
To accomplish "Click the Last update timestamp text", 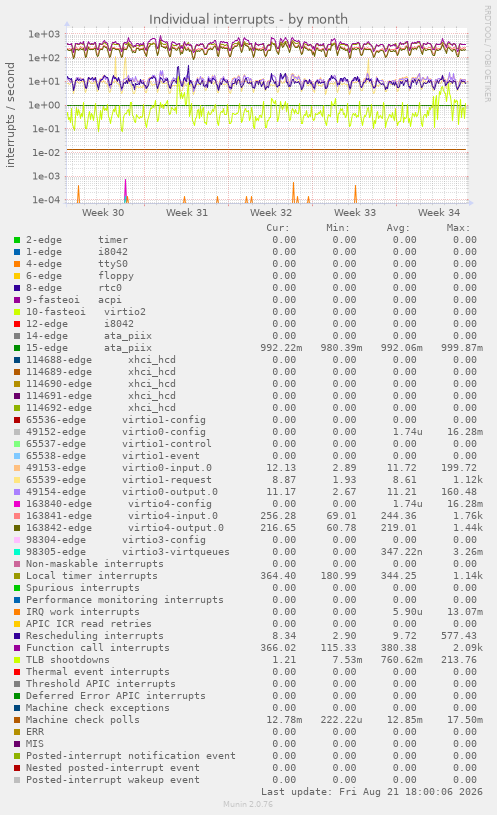I will point(372,792).
